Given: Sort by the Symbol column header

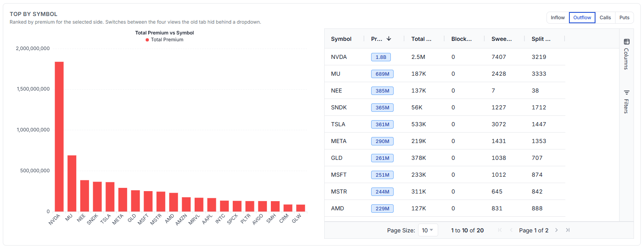Looking at the screenshot, I should click(x=341, y=39).
